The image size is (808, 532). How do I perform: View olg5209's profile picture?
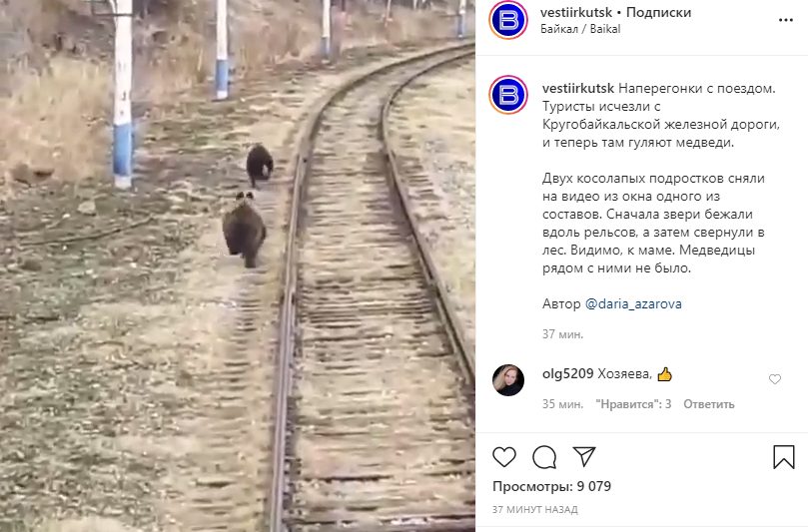508,380
